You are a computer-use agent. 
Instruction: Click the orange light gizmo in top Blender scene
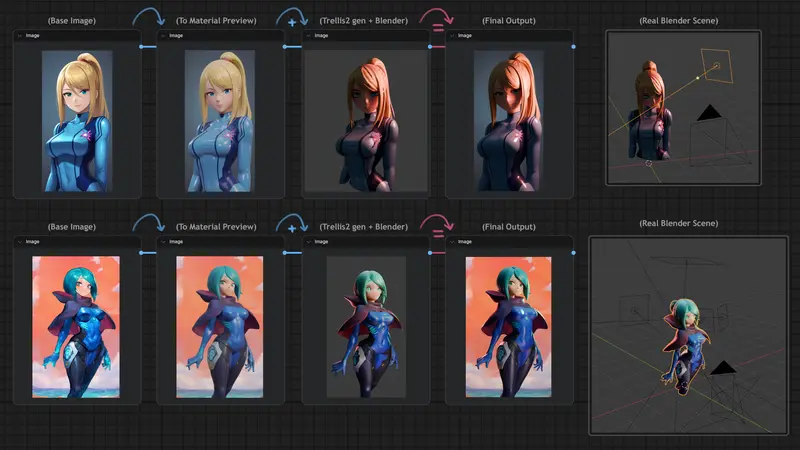(x=714, y=68)
